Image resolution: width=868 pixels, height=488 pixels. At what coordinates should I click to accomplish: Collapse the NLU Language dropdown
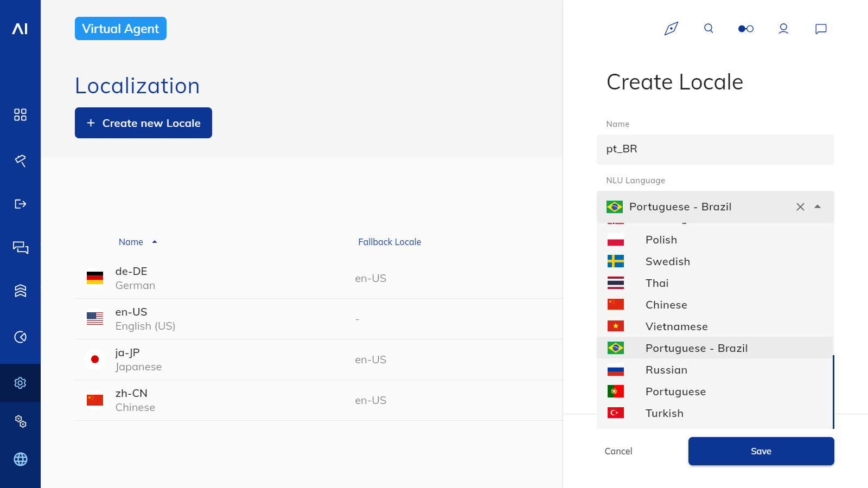(818, 207)
